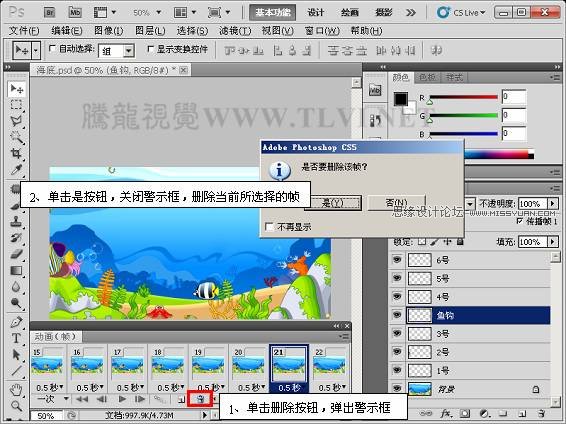The height and width of the screenshot is (424, 566).
Task: Hide the 5号 layer
Action: pos(397,278)
